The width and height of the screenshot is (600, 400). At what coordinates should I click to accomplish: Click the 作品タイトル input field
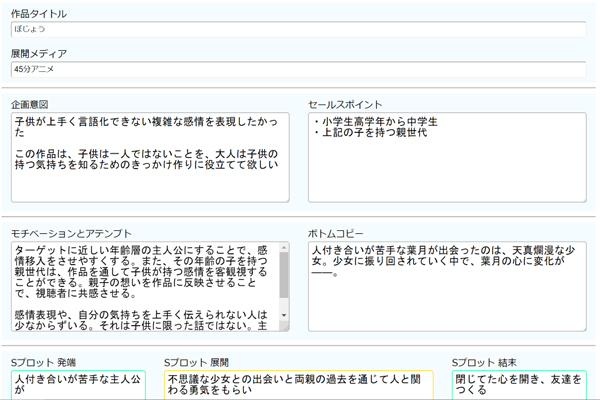[x=297, y=30]
